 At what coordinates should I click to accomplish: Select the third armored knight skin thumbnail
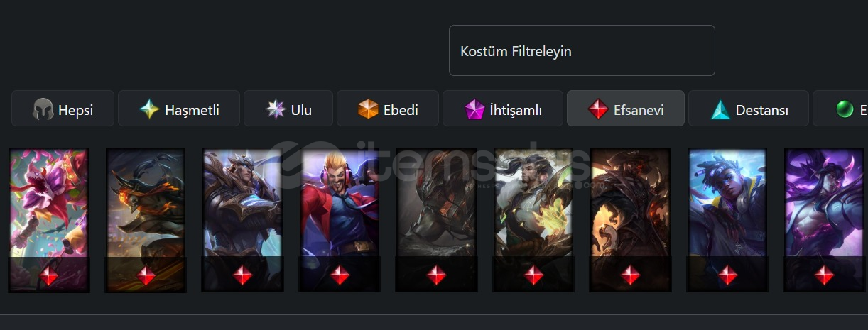(242, 220)
